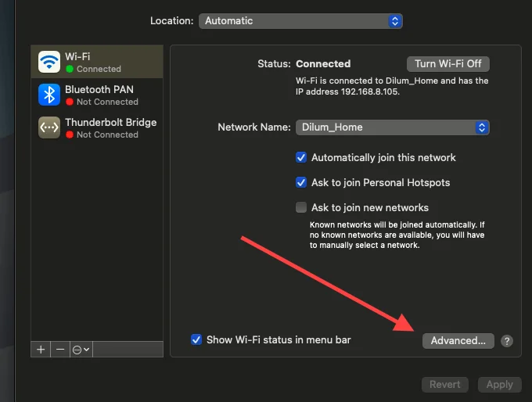Open the Location dropdown set to Automatic
This screenshot has height=402, width=532.
300,21
